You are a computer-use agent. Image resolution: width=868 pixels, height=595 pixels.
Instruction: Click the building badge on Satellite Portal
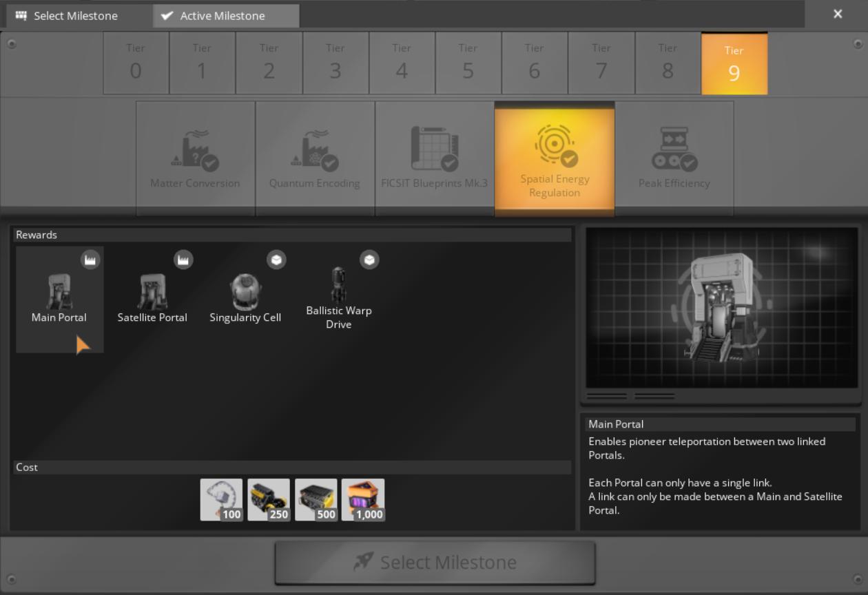(x=183, y=260)
